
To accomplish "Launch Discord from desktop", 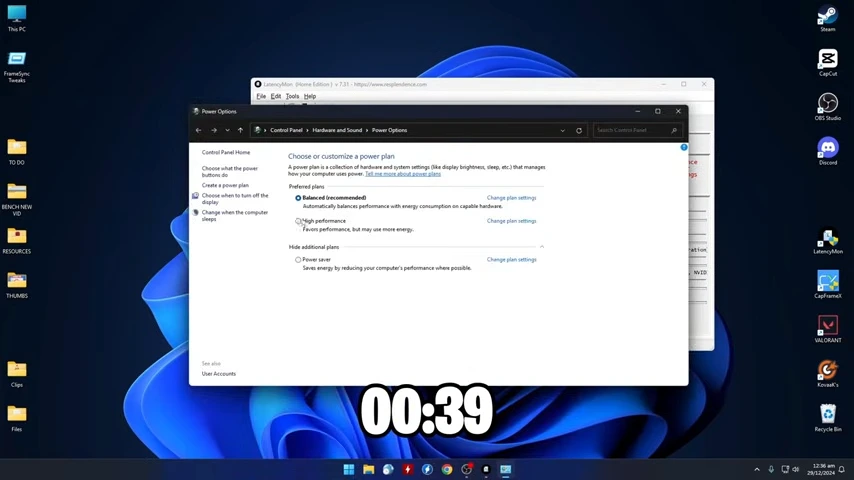I will coord(827,151).
